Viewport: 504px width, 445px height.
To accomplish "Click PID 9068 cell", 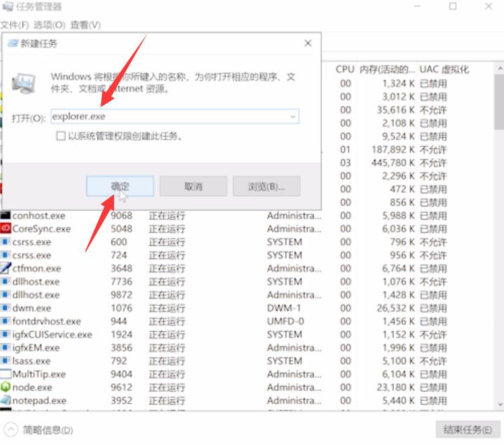I will click(121, 215).
